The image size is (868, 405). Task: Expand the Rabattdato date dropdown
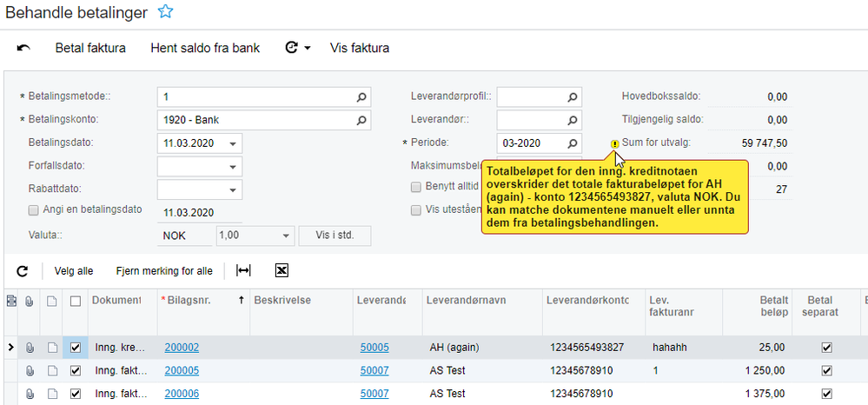[x=233, y=189]
